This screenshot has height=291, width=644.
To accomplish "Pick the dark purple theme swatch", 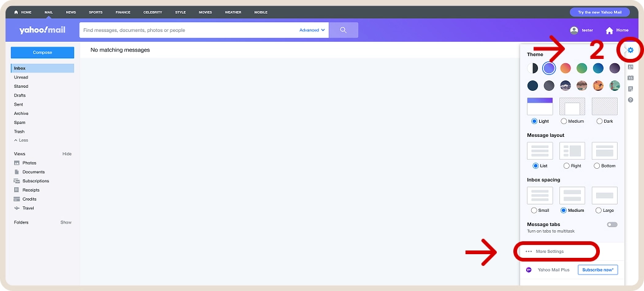I will click(x=615, y=68).
